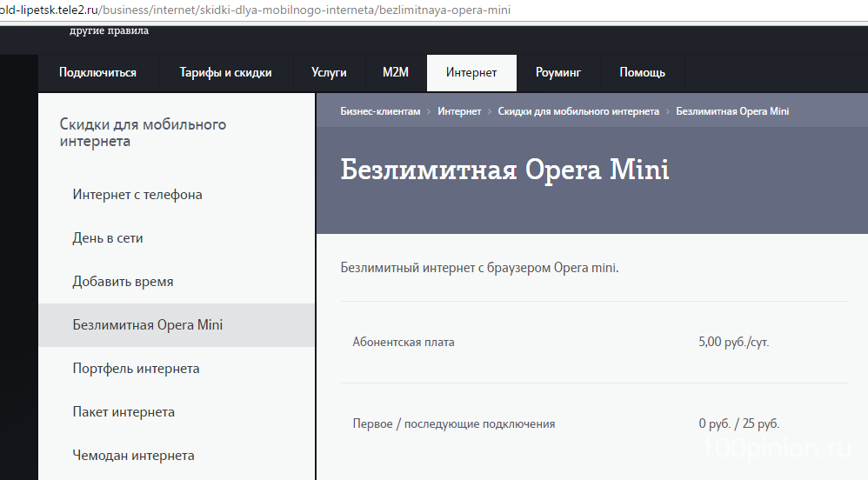Open День в сети sidebar link
The height and width of the screenshot is (480, 868).
(107, 238)
